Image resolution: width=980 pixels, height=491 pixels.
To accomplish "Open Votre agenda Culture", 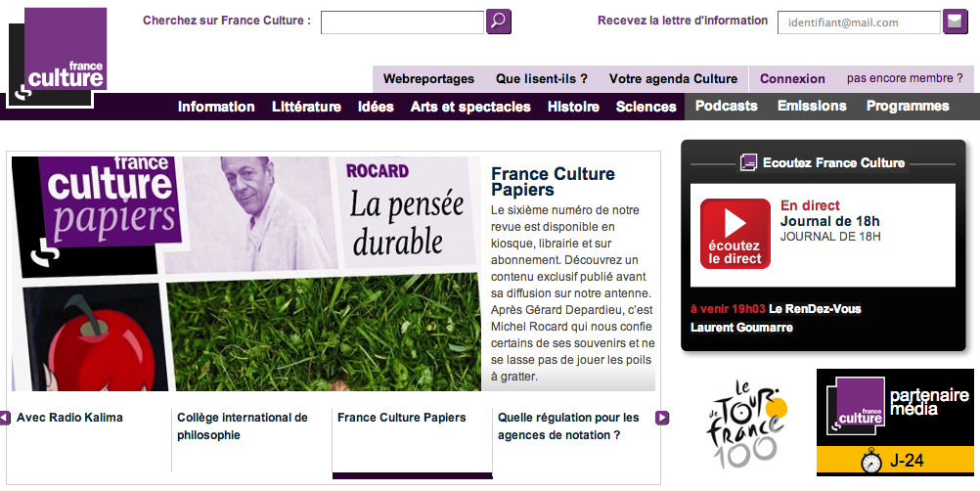I will coord(673,78).
